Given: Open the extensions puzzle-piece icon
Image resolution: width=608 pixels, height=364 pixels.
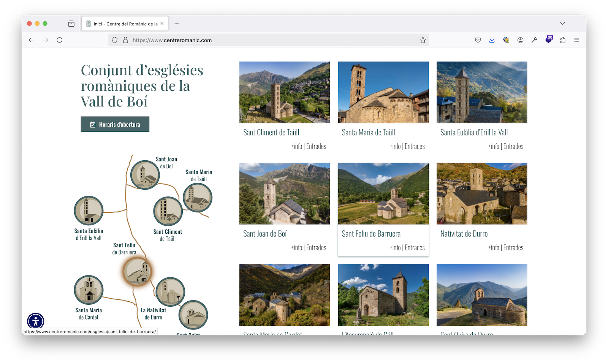Looking at the screenshot, I should point(562,40).
